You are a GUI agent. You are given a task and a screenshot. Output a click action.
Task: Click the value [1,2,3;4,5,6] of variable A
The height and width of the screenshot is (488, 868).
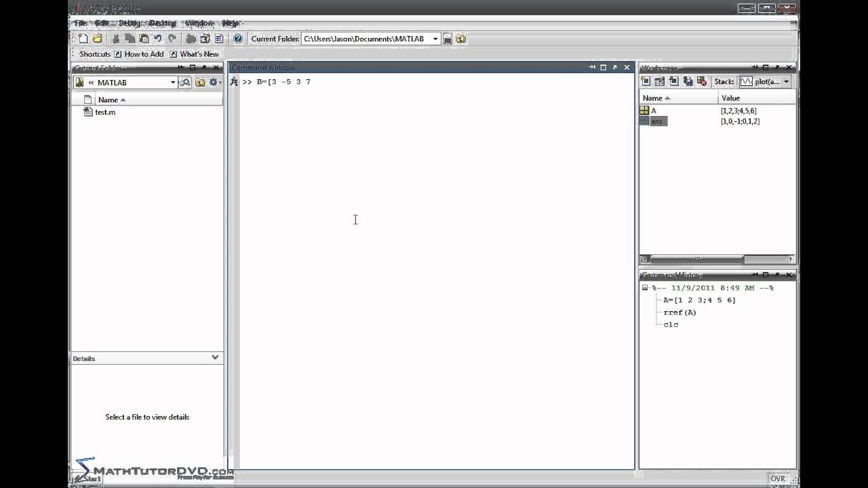(x=738, y=110)
